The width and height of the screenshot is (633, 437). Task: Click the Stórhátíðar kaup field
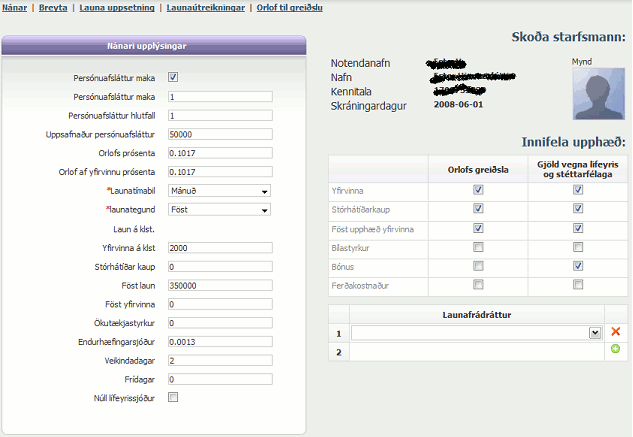click(220, 267)
